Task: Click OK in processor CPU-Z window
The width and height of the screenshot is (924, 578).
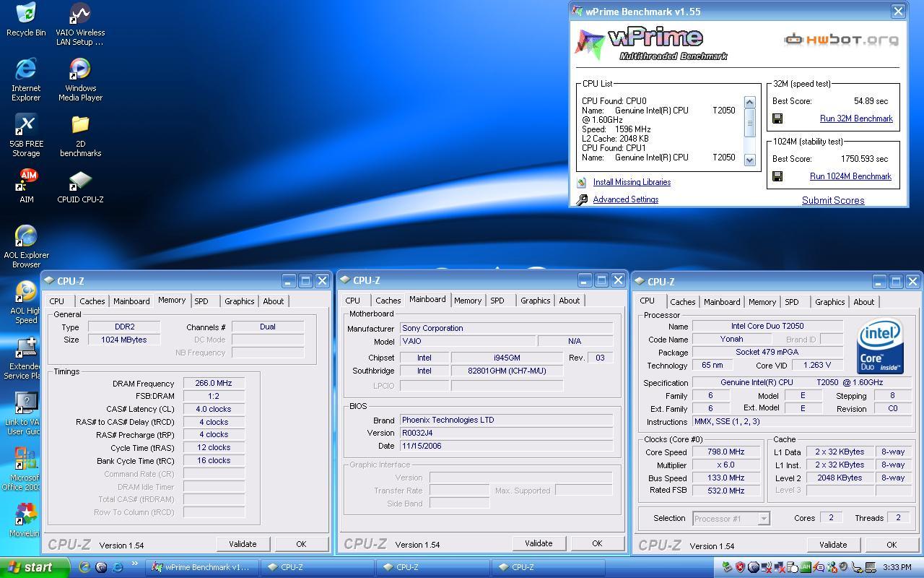Action: pos(892,545)
